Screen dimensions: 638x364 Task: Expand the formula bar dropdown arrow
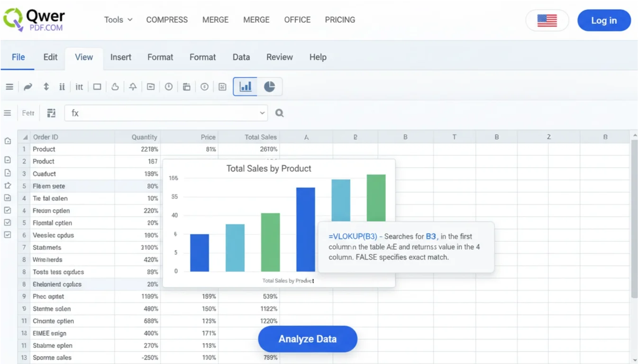pos(262,113)
